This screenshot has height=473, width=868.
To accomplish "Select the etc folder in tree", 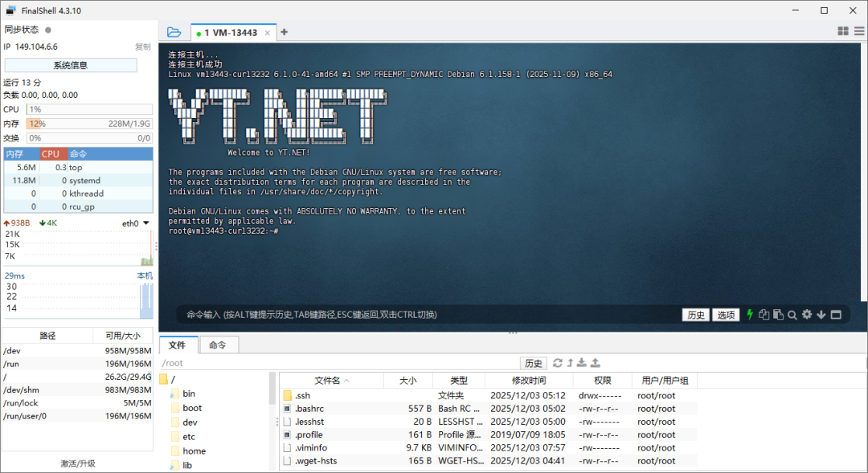I will pos(183,437).
